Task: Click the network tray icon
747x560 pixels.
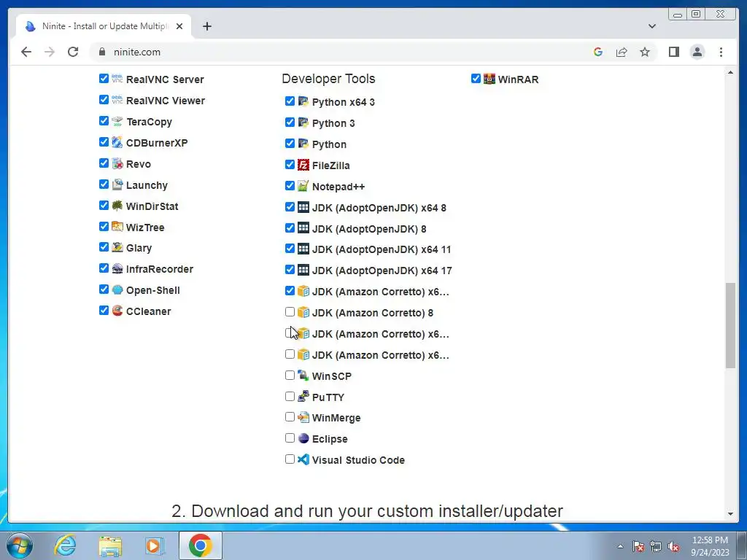Action: click(x=656, y=547)
